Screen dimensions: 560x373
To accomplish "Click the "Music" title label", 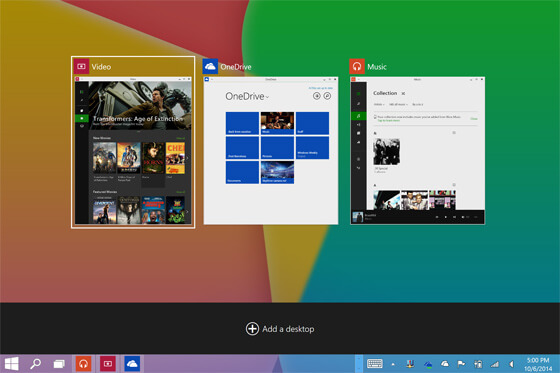I will (x=377, y=67).
